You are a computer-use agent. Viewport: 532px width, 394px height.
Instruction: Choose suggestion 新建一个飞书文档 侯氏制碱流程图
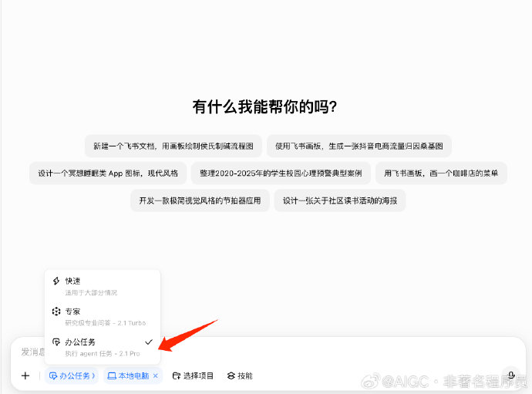(x=173, y=146)
